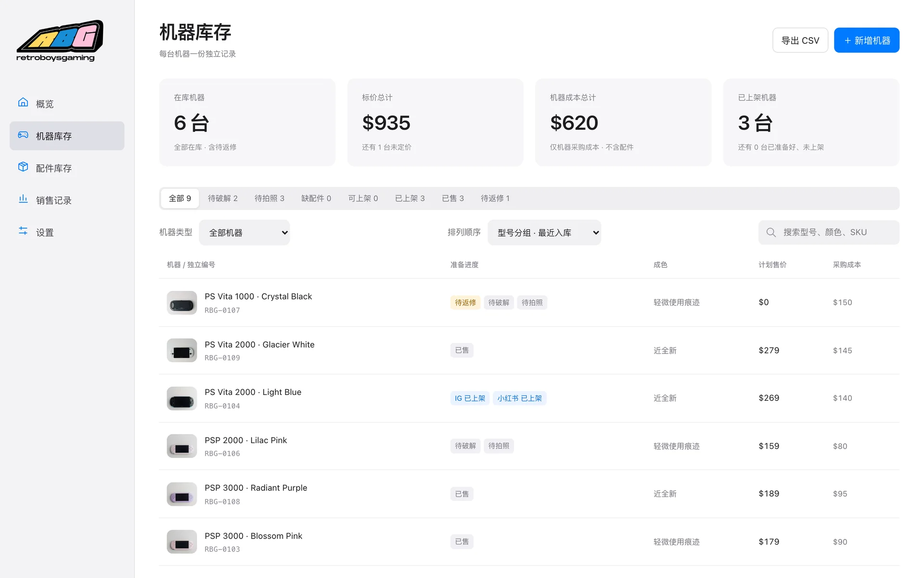Click the PSP 2000 Lilac Pink thumbnail

pos(182,446)
